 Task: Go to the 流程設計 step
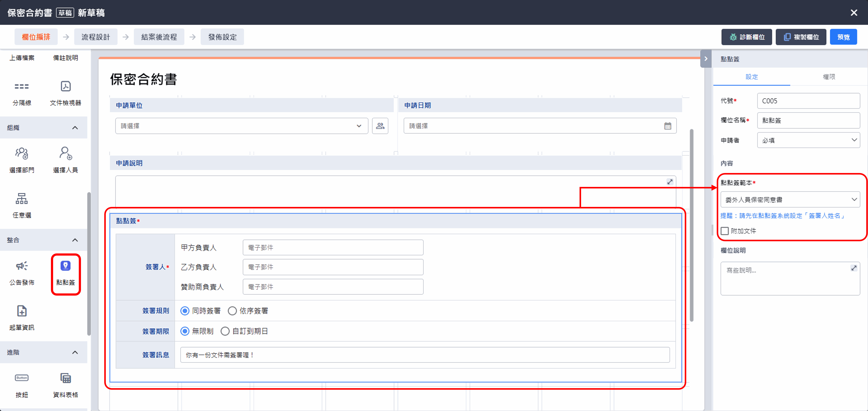pos(96,37)
